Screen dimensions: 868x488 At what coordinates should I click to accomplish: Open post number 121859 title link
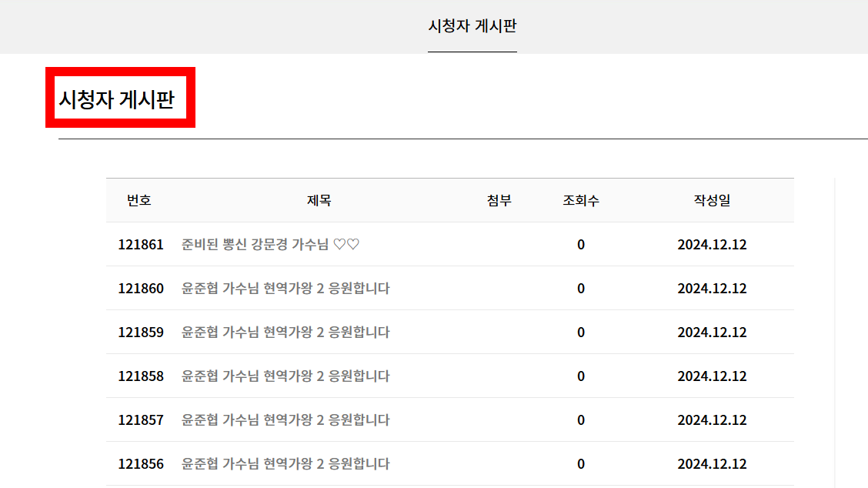point(285,332)
